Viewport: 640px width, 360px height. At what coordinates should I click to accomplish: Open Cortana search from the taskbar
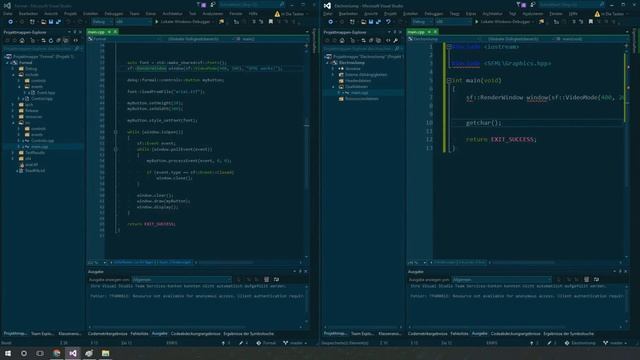(x=24, y=353)
